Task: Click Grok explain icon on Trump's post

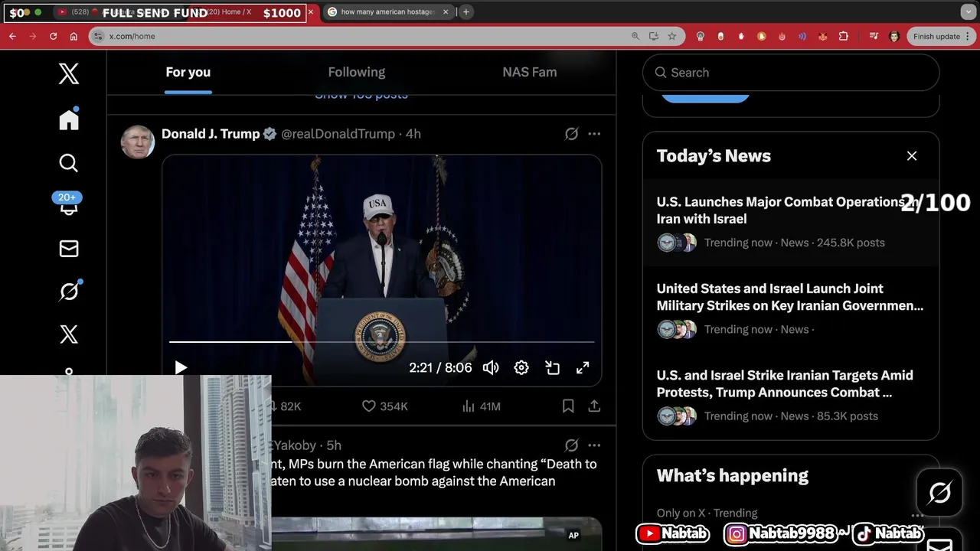Action: 571,134
